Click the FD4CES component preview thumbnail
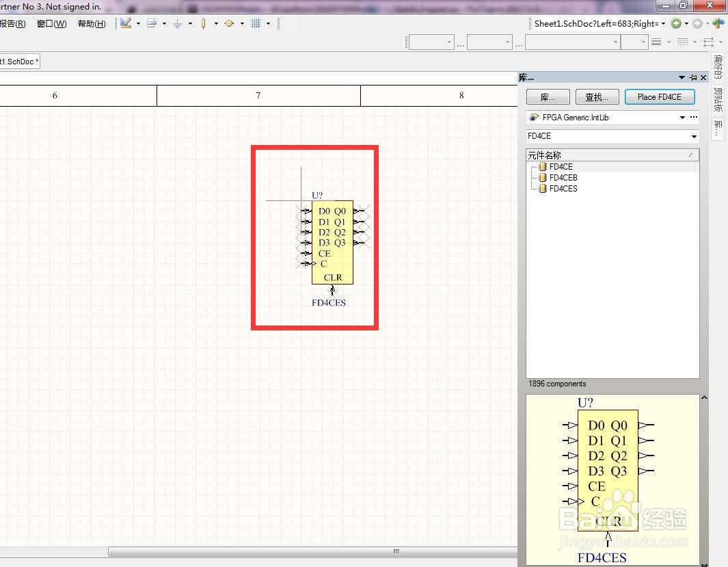 (x=612, y=480)
